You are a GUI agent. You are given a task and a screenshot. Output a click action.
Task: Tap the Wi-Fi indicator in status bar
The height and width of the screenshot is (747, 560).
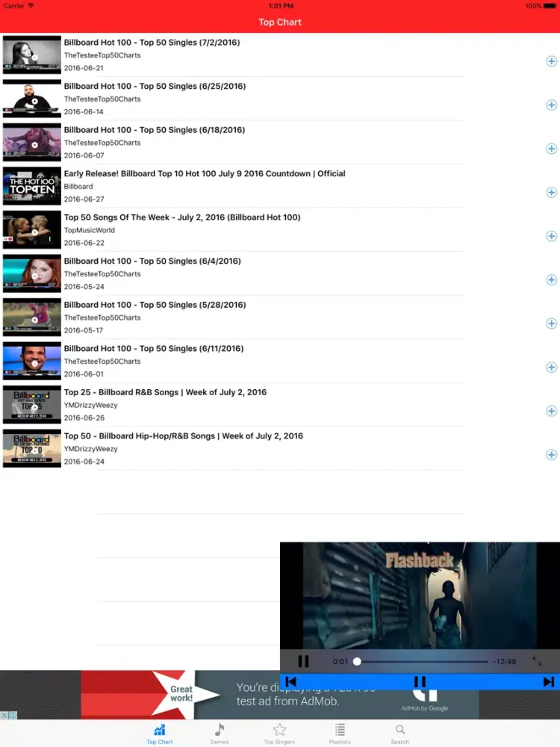[31, 6]
